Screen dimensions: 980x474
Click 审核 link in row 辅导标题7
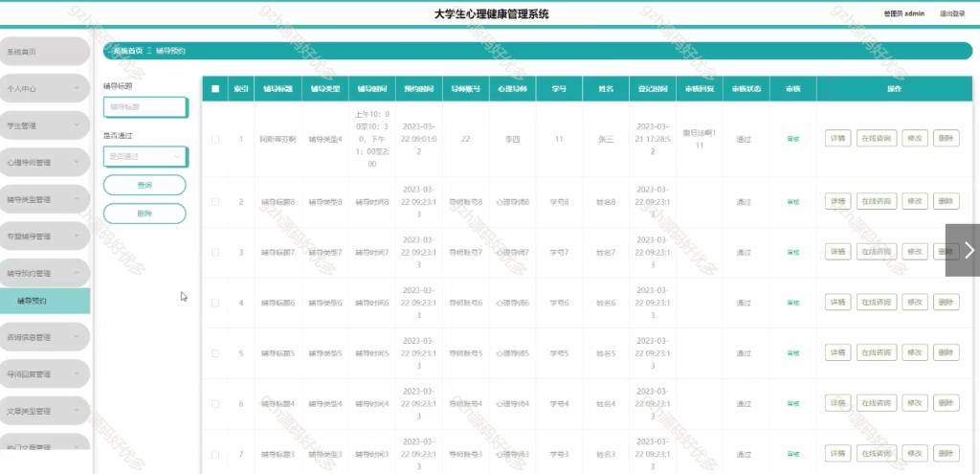(793, 253)
